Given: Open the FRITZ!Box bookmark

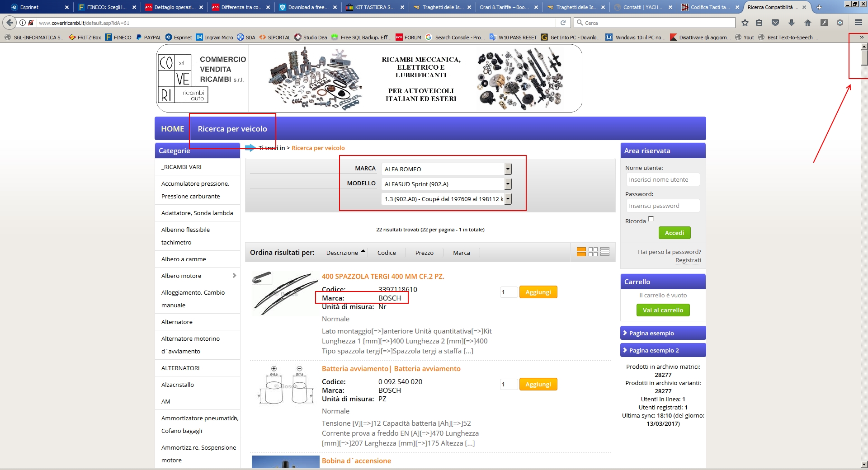Looking at the screenshot, I should 85,38.
